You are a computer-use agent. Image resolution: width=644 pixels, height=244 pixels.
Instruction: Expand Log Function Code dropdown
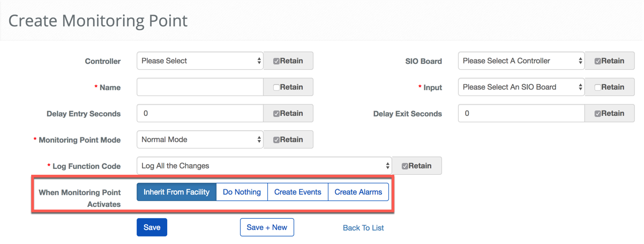pyautogui.click(x=264, y=166)
